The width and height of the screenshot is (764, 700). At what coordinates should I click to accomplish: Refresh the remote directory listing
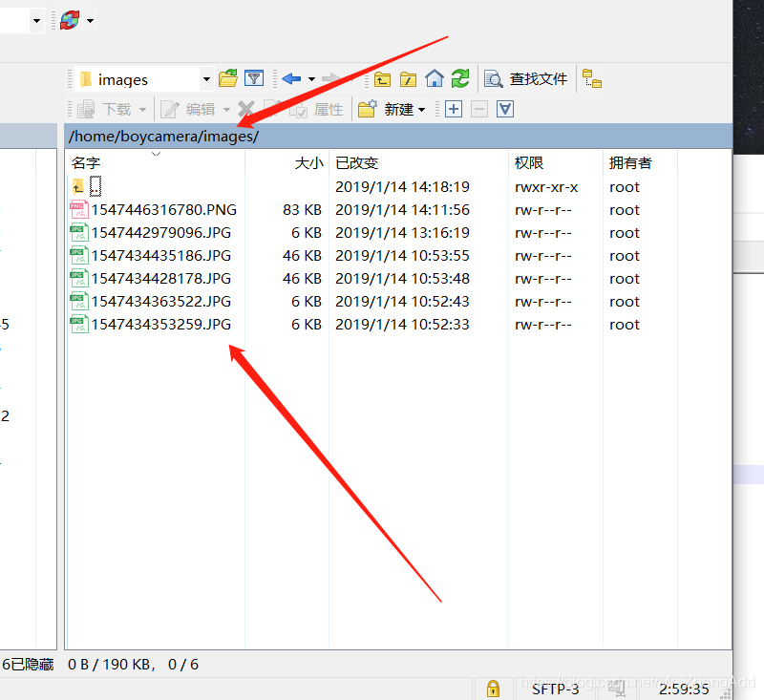[x=460, y=78]
